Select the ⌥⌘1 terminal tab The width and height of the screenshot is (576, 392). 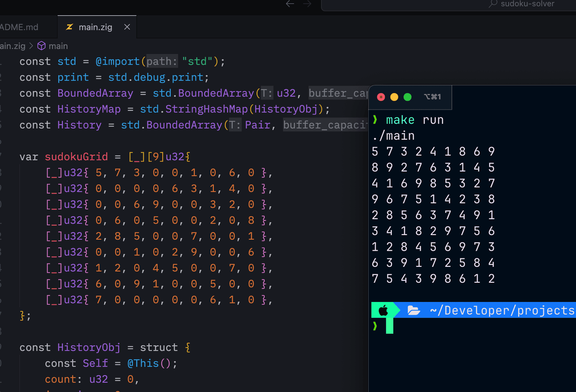[x=432, y=97]
